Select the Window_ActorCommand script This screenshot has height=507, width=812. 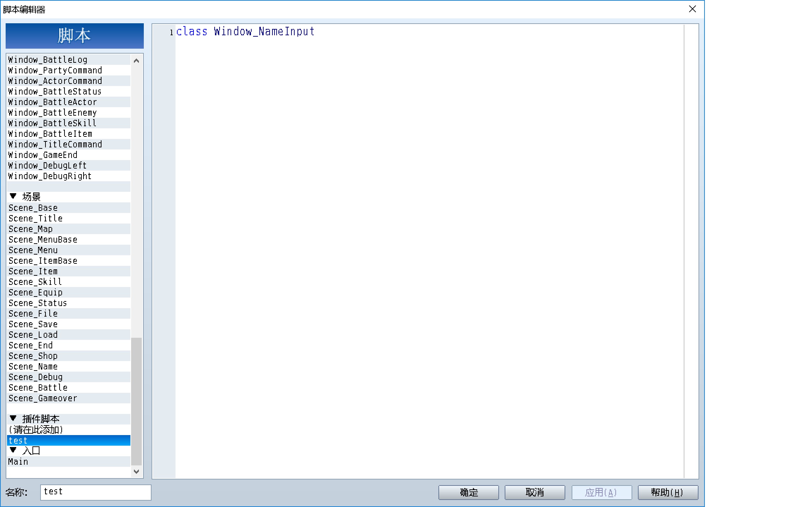coord(69,81)
